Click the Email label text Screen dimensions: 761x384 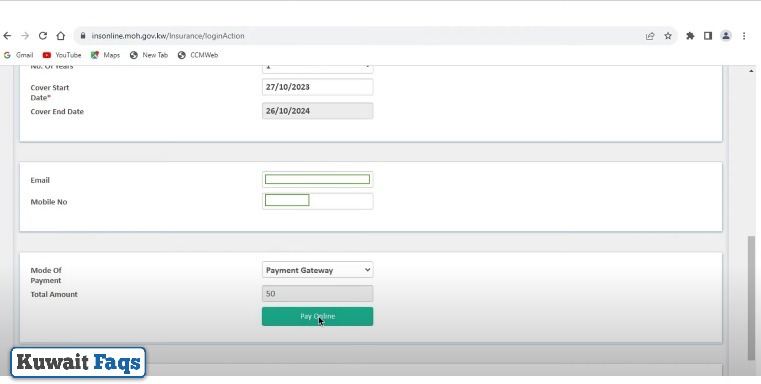[40, 180]
